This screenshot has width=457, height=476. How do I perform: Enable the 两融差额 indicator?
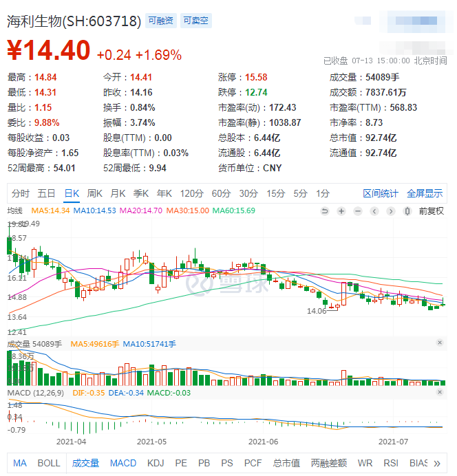click(329, 464)
